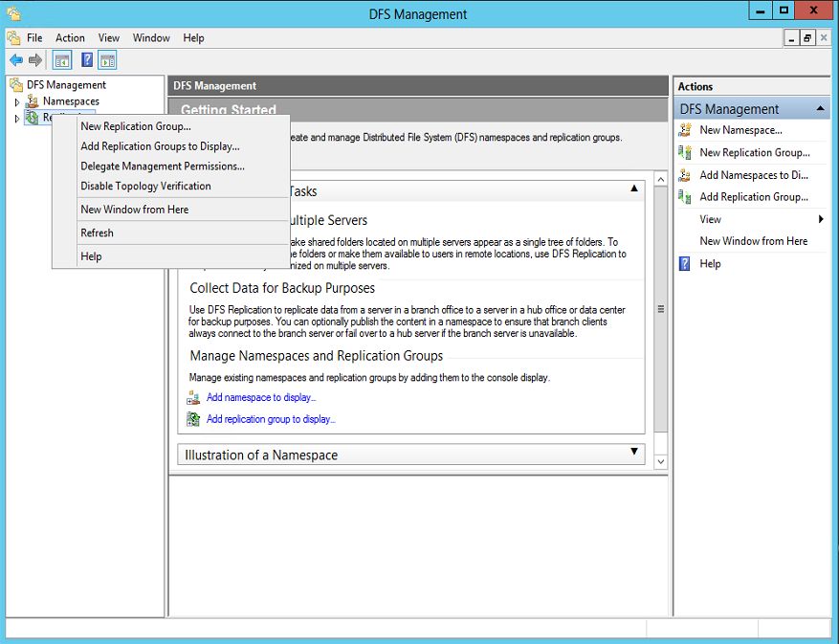Open the File menu
Image resolution: width=839 pixels, height=644 pixels.
pyautogui.click(x=34, y=38)
